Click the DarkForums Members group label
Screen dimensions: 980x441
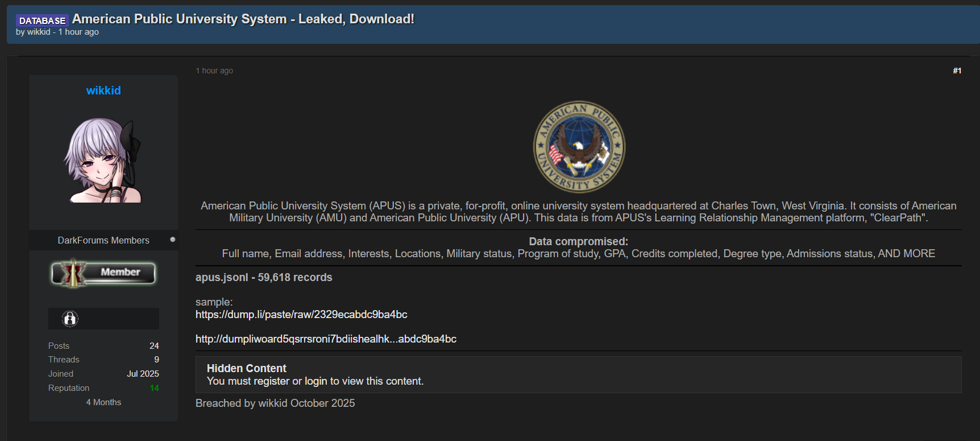[x=103, y=240]
